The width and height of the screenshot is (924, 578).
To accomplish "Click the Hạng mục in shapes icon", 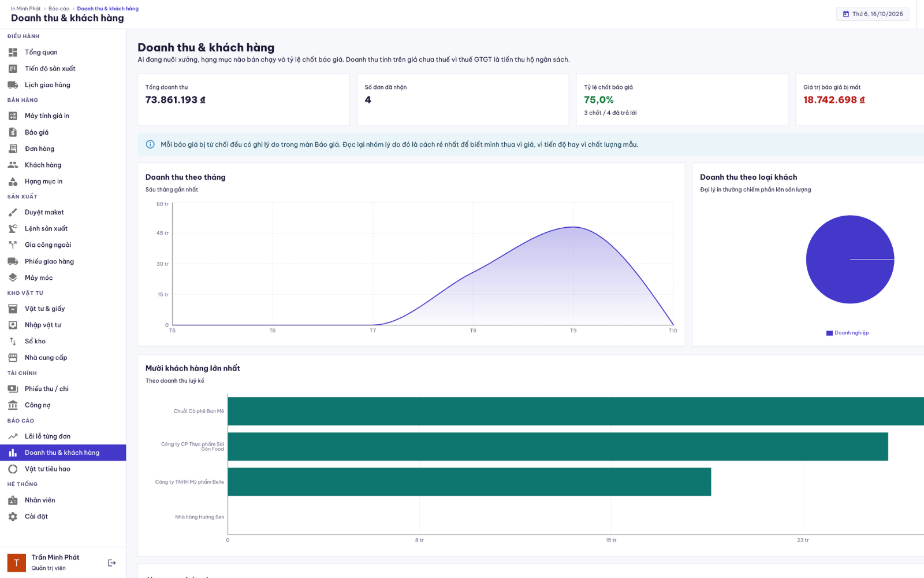I will (13, 181).
